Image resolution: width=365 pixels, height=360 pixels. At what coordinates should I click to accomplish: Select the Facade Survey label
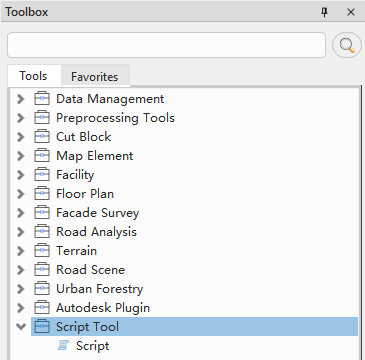98,213
